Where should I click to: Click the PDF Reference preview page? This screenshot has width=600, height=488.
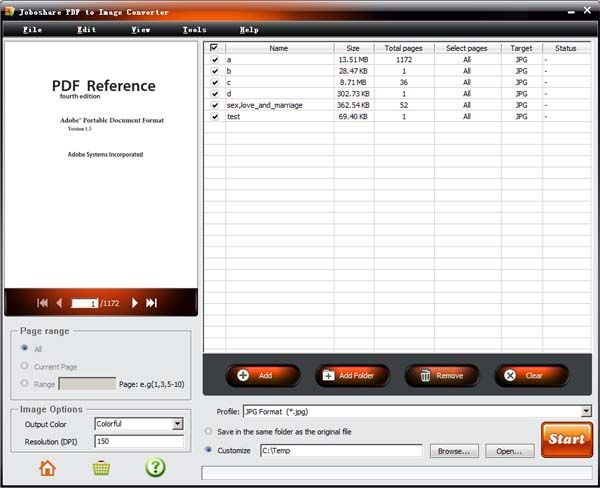[x=101, y=165]
